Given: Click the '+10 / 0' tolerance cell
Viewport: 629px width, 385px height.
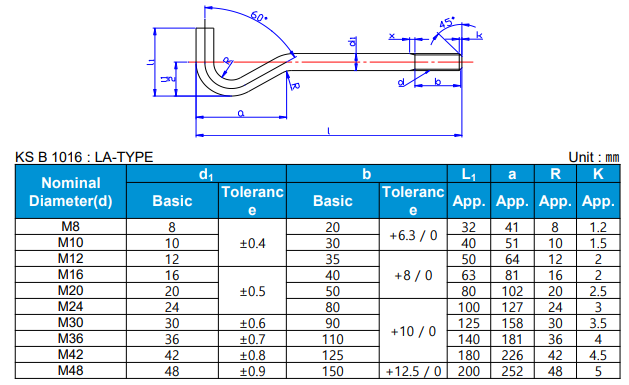Looking at the screenshot, I should click(x=413, y=331).
